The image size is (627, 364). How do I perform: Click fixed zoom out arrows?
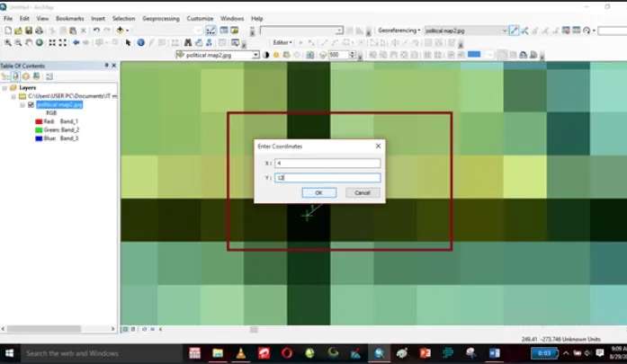point(63,43)
